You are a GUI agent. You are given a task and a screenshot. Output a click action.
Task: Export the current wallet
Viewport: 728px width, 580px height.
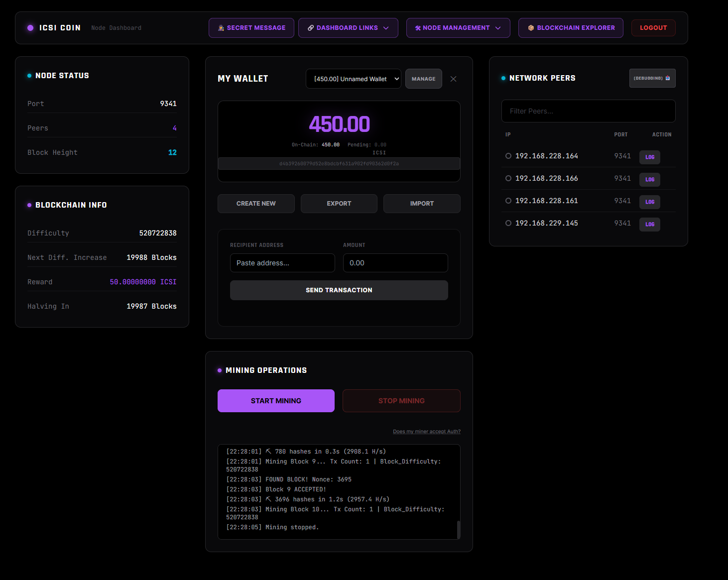coord(339,204)
